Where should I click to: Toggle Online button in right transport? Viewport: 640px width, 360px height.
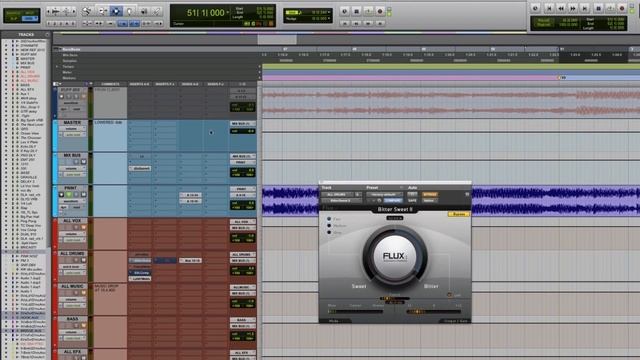535,8
